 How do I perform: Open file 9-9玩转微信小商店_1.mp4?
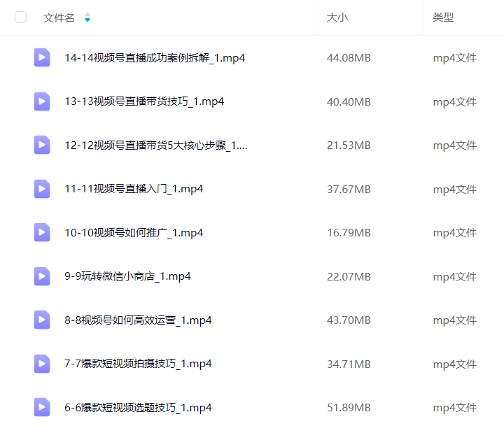point(127,276)
